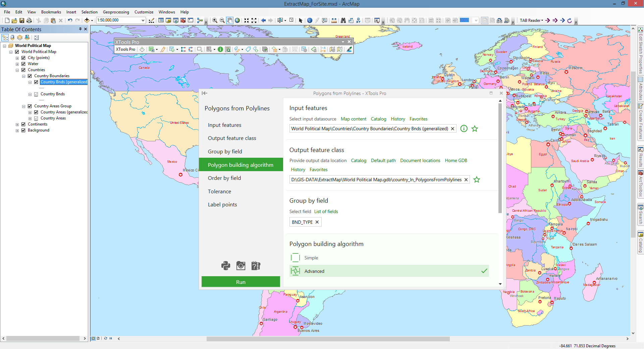
Task: Go to Tolerance section in sidebar
Action: [219, 191]
